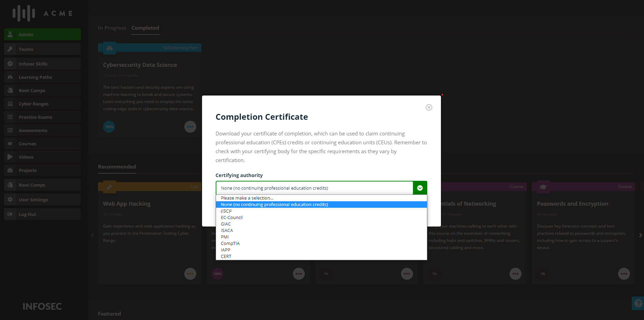Close the Completion Certificate dialog
This screenshot has width=644, height=320.
coord(429,107)
